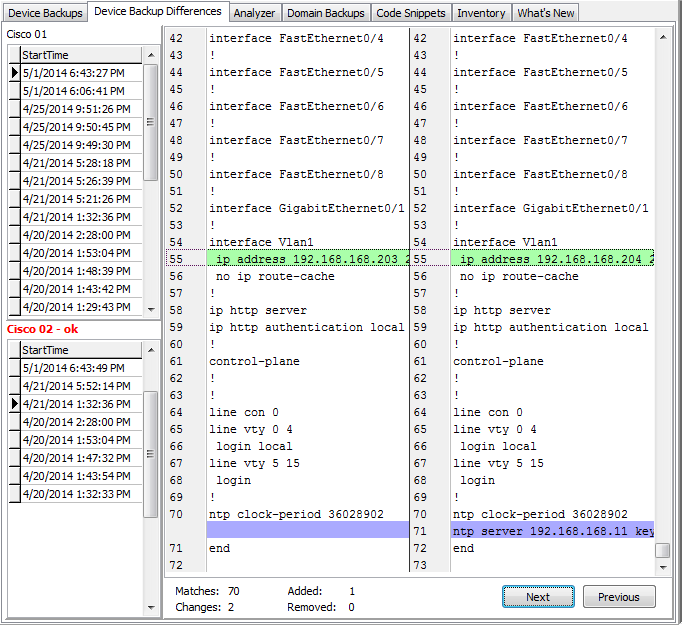Viewport: 682px width, 626px height.
Task: Switch to the Device Backups tab
Action: tap(44, 13)
